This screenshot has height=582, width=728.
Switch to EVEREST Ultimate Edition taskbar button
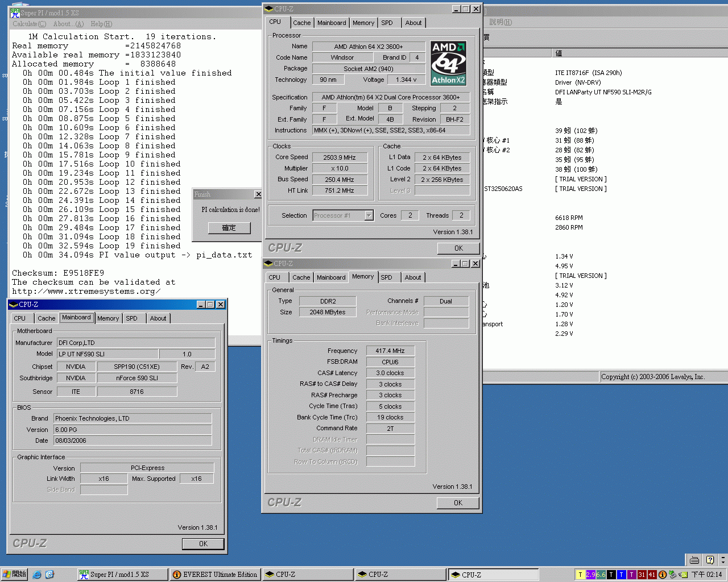[215, 575]
